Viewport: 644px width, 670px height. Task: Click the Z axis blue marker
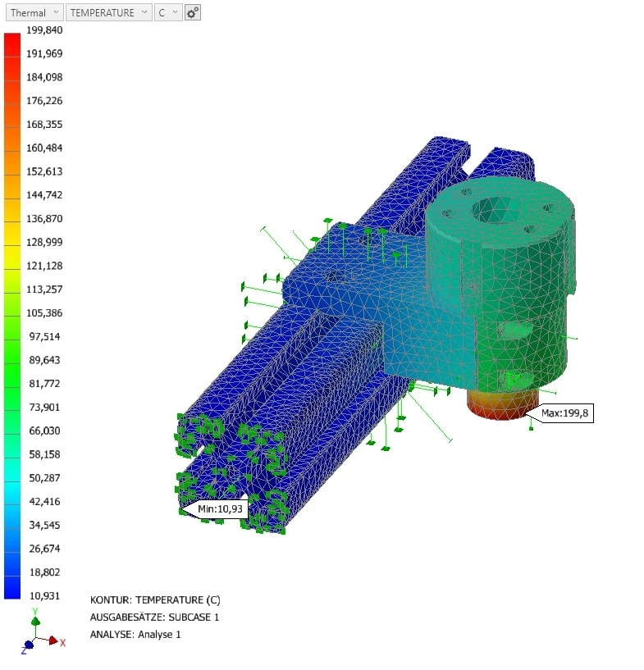pyautogui.click(x=27, y=646)
